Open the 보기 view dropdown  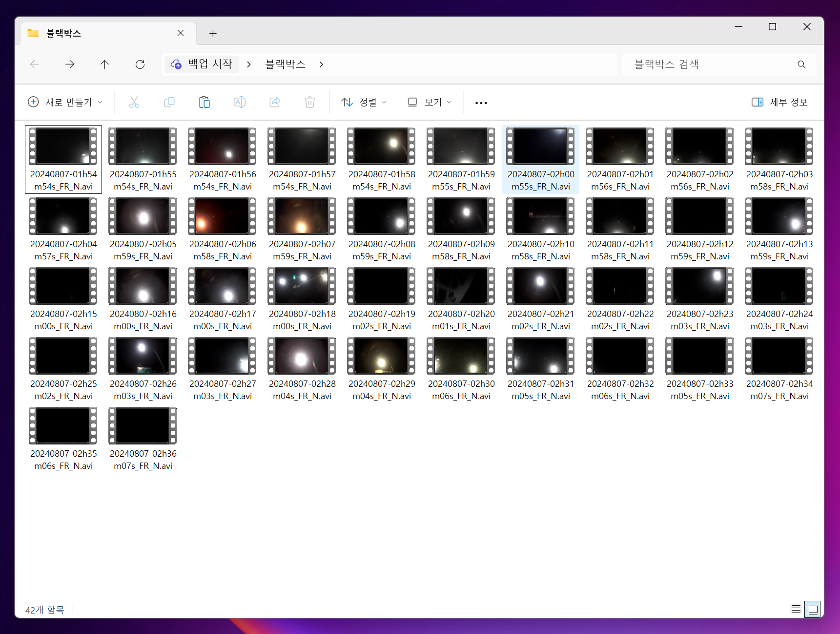pyautogui.click(x=430, y=102)
